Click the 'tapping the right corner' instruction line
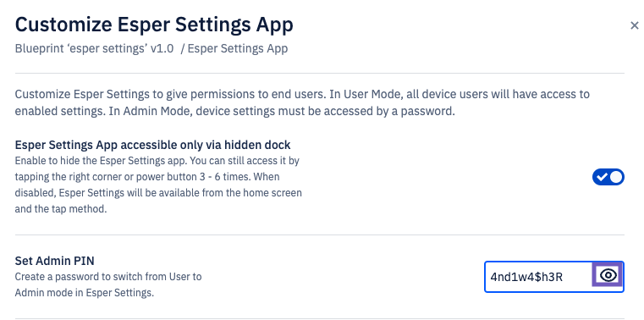Viewport: 644px width, 320px height. point(147,177)
